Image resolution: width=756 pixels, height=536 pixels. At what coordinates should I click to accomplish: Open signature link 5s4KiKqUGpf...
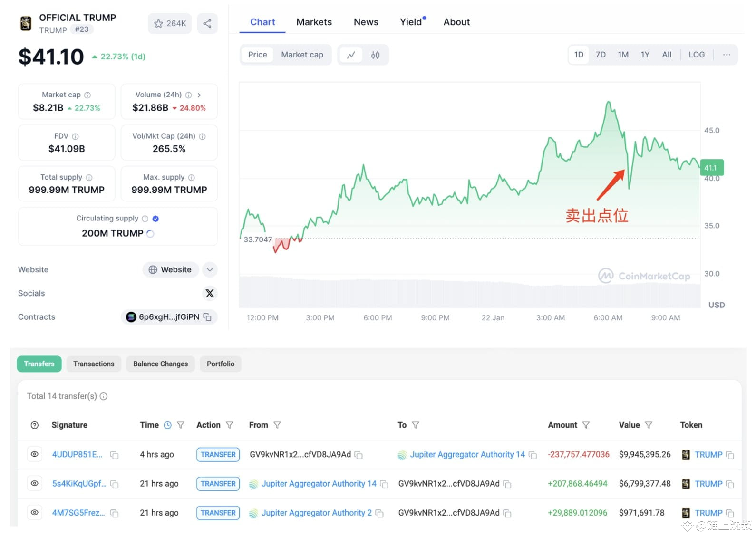click(79, 484)
